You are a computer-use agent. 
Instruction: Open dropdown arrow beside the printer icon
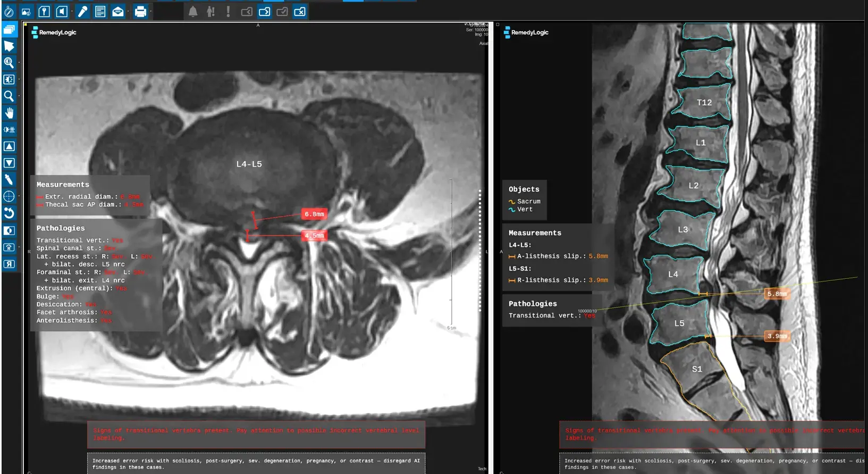(150, 12)
